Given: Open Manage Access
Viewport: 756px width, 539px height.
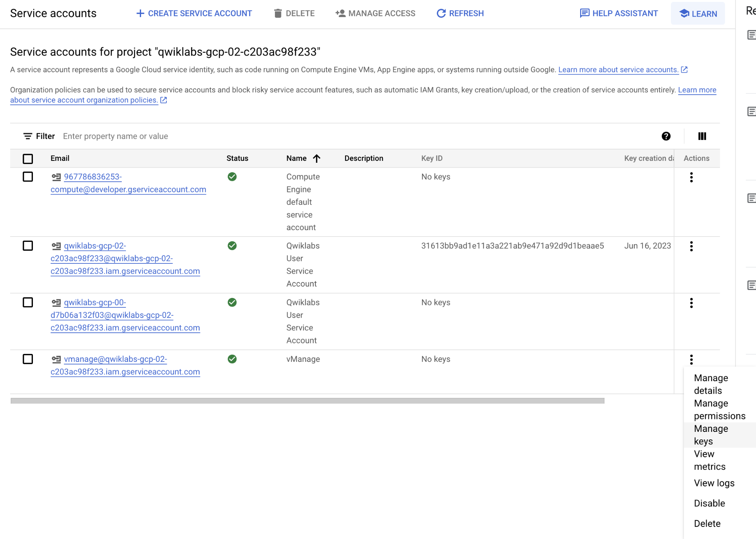Looking at the screenshot, I should pos(375,13).
